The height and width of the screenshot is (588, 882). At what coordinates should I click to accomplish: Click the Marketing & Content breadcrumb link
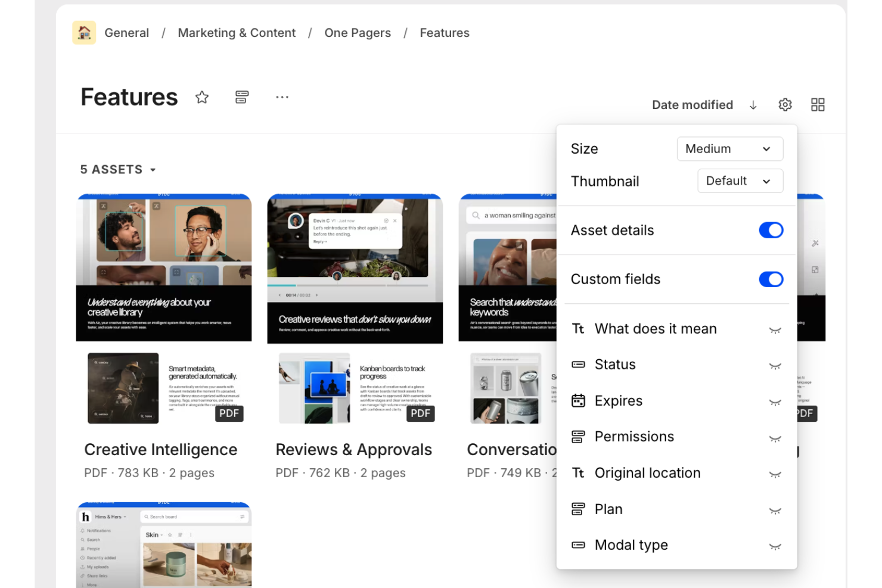(x=236, y=33)
